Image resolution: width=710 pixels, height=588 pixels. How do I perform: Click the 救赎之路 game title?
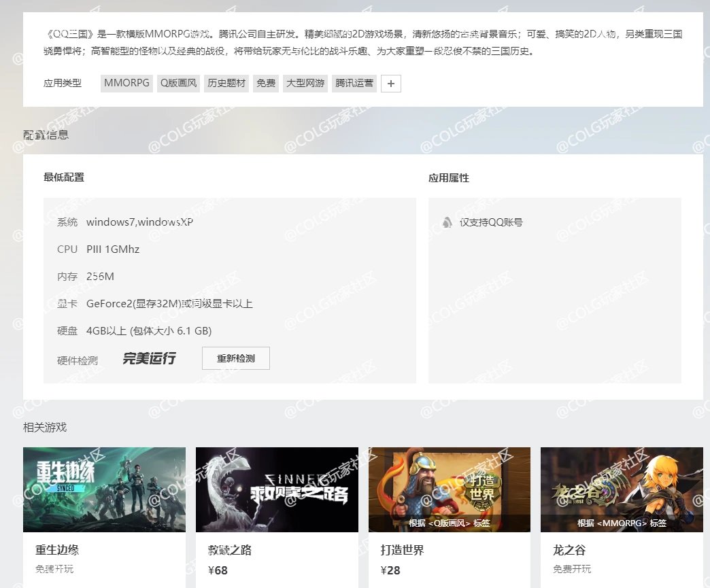(x=230, y=550)
